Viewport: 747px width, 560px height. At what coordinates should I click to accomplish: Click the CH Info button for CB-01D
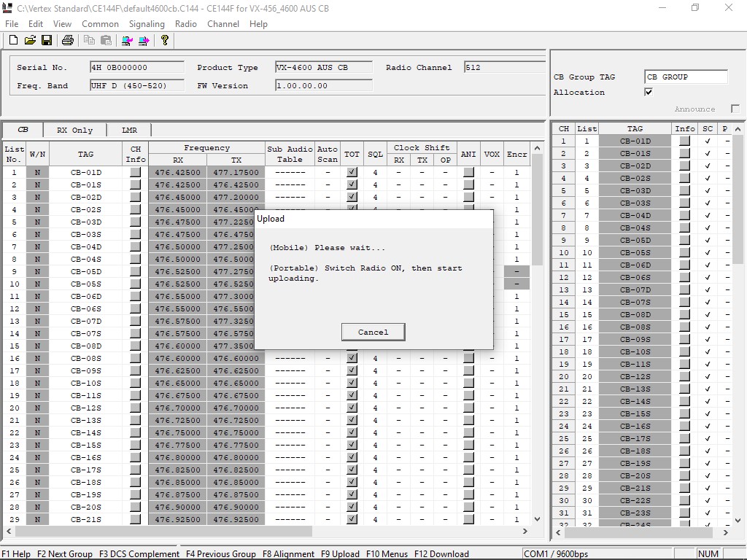coord(135,172)
